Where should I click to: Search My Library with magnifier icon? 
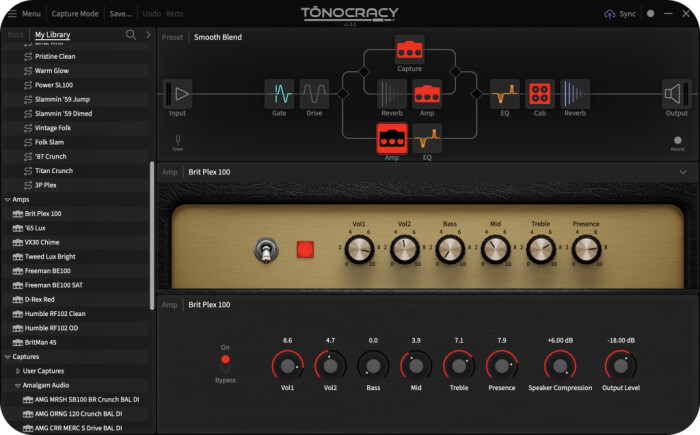point(131,35)
